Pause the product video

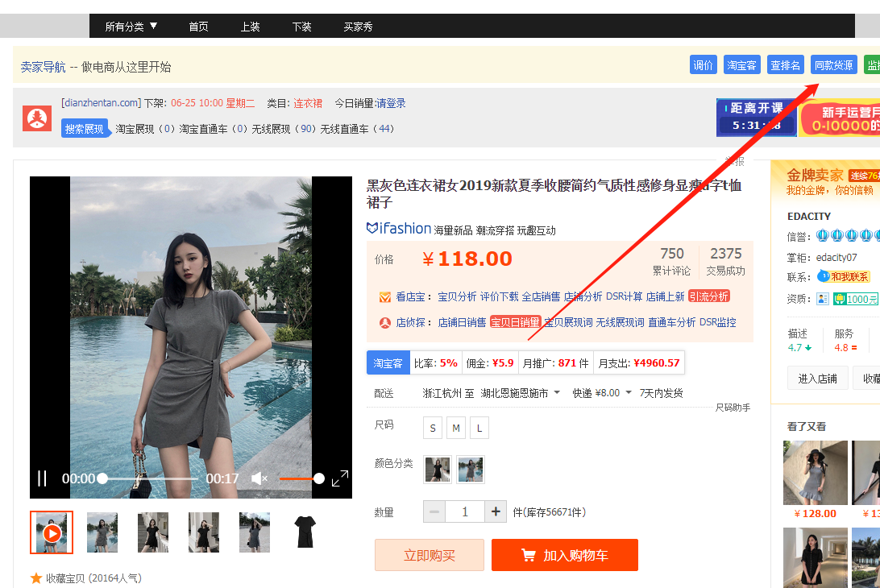(42, 478)
